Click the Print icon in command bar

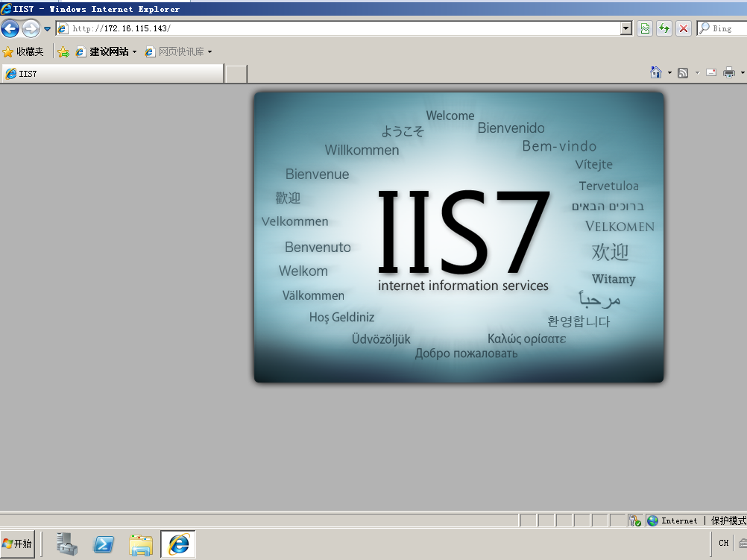coord(729,72)
